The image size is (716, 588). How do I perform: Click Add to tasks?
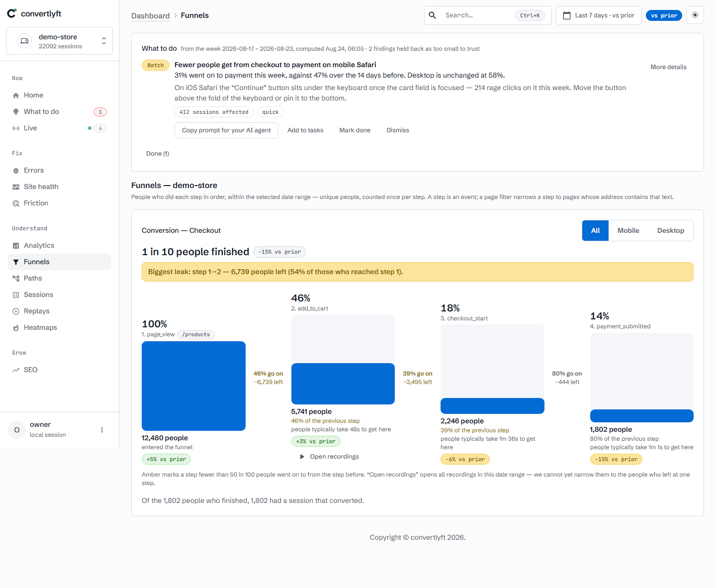305,130
